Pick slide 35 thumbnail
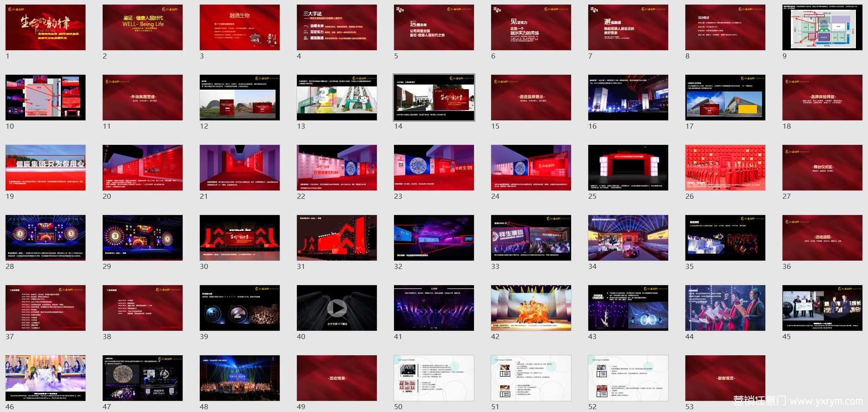This screenshot has width=868, height=412. tap(725, 238)
